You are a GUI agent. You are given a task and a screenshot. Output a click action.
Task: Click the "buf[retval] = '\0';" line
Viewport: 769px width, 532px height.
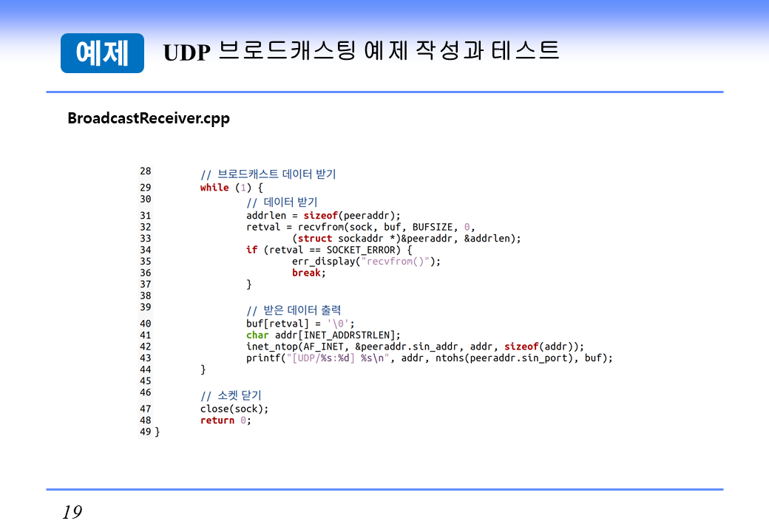[x=300, y=324]
